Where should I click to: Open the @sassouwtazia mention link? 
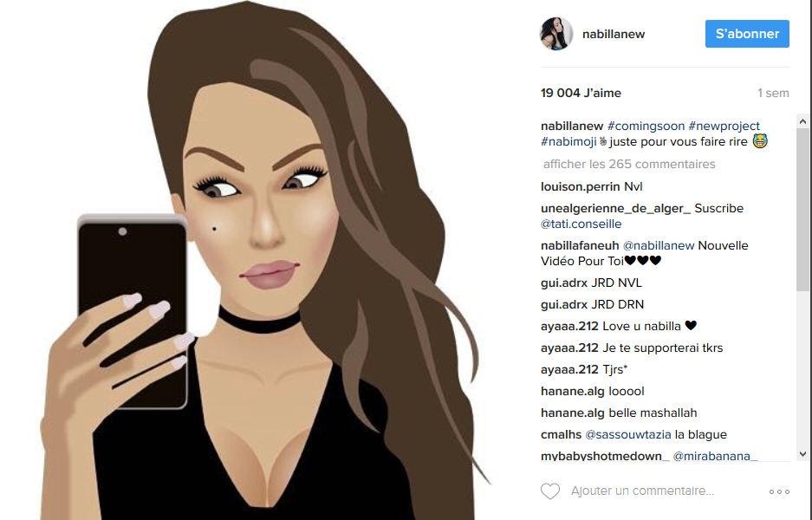point(627,434)
